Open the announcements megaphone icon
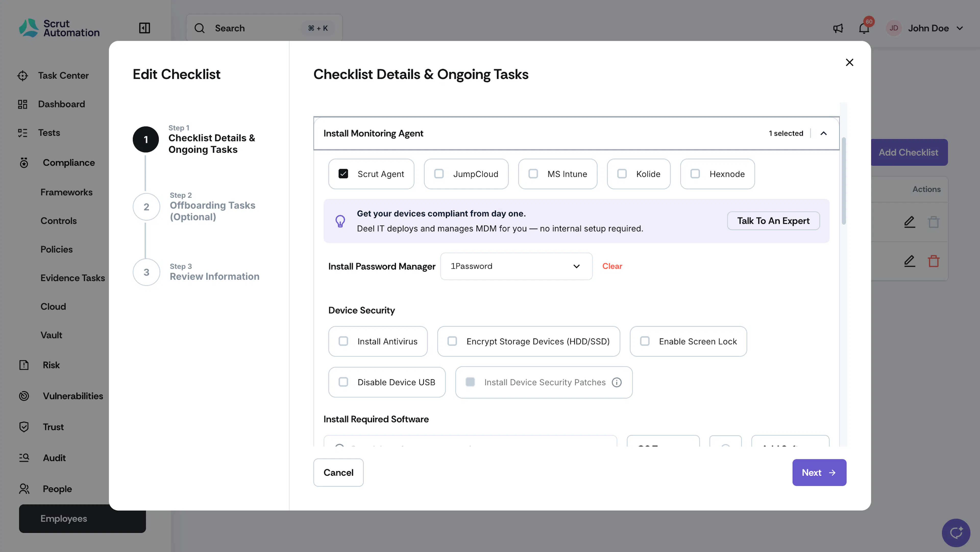980x552 pixels. click(x=838, y=28)
